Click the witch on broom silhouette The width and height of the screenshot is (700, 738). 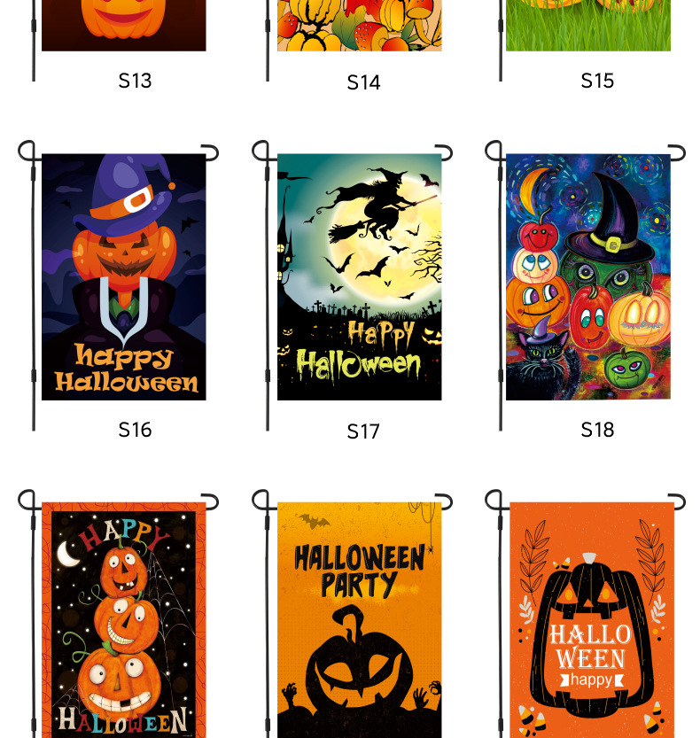[x=377, y=205]
